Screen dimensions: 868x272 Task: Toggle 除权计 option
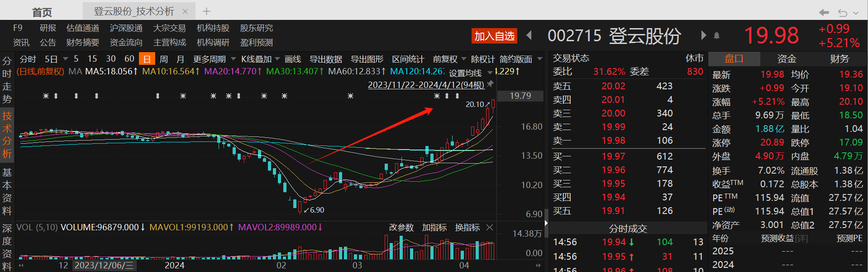483,59
